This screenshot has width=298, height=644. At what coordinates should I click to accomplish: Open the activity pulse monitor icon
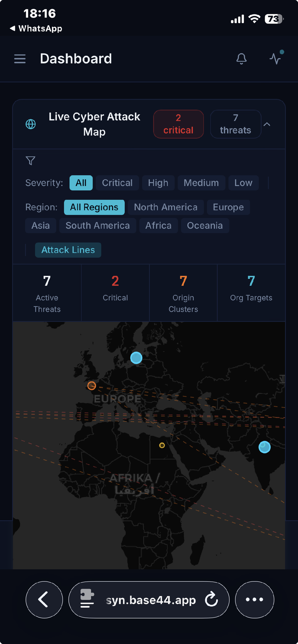tap(276, 58)
